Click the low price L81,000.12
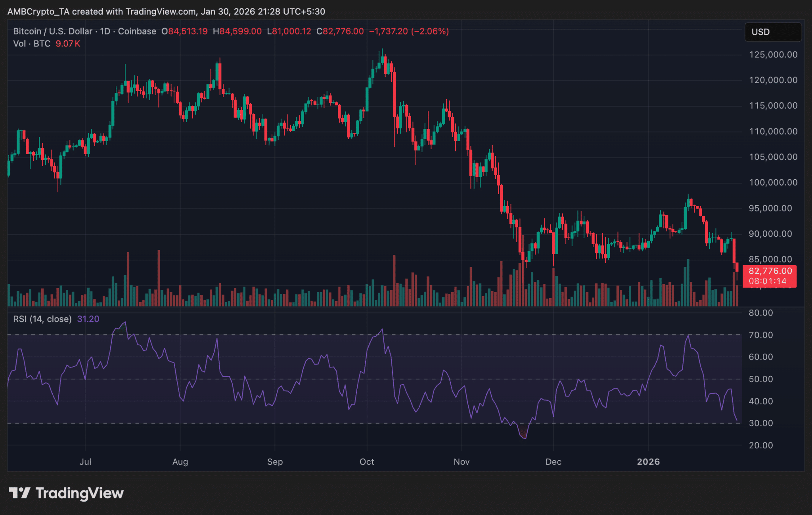Viewport: 812px width, 515px height. [289, 31]
